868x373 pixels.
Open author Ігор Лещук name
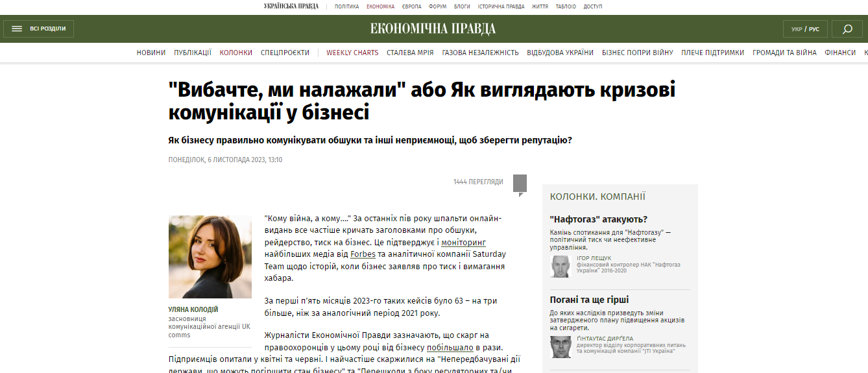pyautogui.click(x=594, y=258)
